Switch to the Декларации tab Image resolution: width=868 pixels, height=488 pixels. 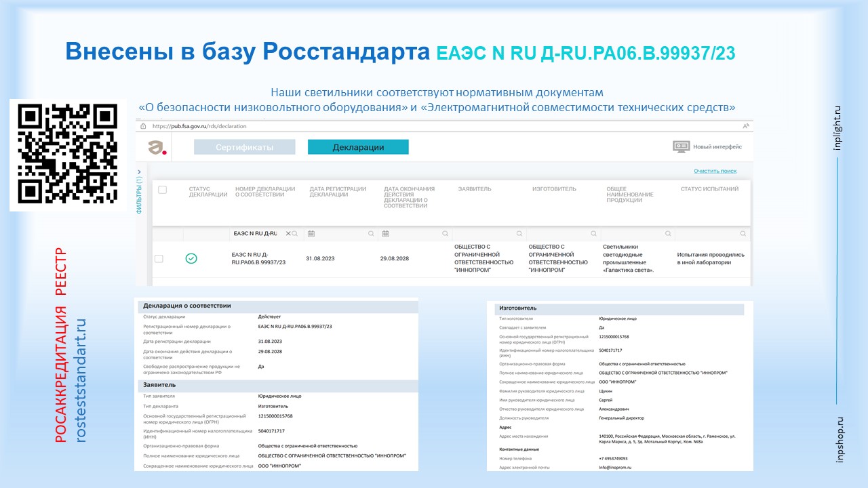pos(358,147)
